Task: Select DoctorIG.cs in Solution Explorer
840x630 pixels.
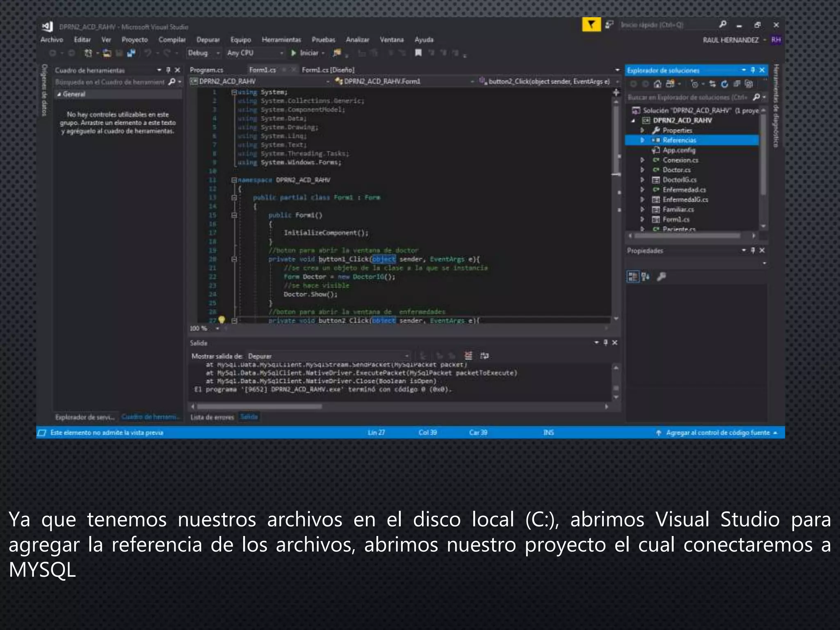Action: coord(679,180)
